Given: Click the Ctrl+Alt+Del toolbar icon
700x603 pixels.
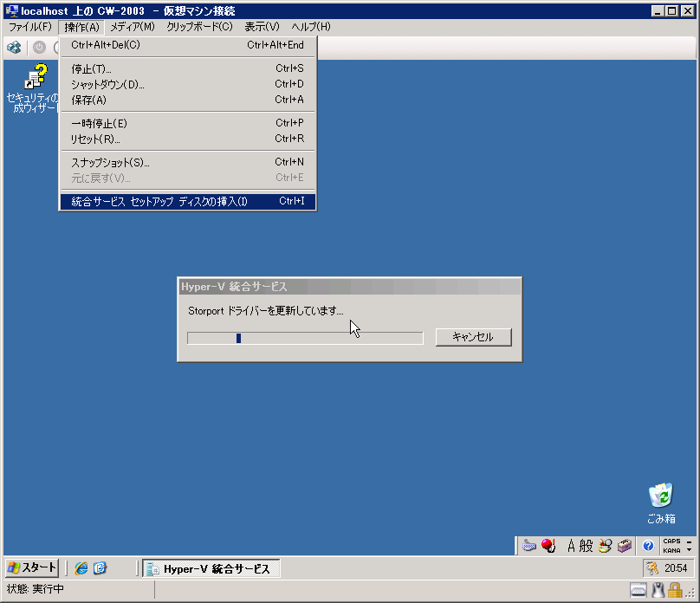Looking at the screenshot, I should point(14,48).
